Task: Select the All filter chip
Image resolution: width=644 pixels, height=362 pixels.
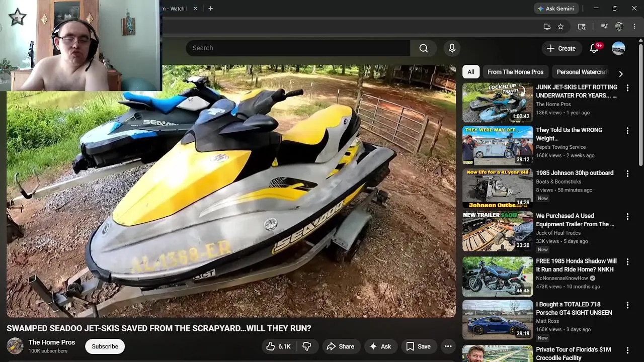Action: (470, 72)
